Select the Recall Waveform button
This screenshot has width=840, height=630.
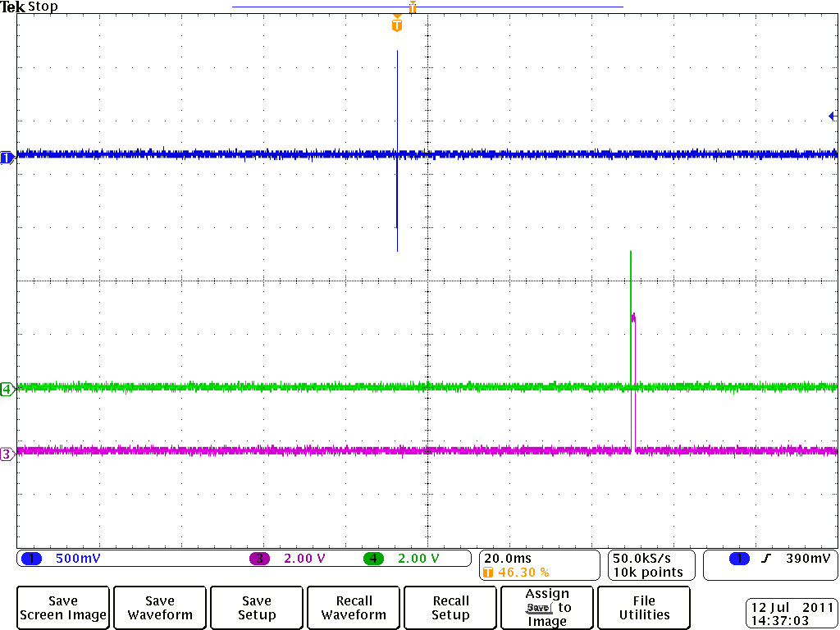(354, 608)
